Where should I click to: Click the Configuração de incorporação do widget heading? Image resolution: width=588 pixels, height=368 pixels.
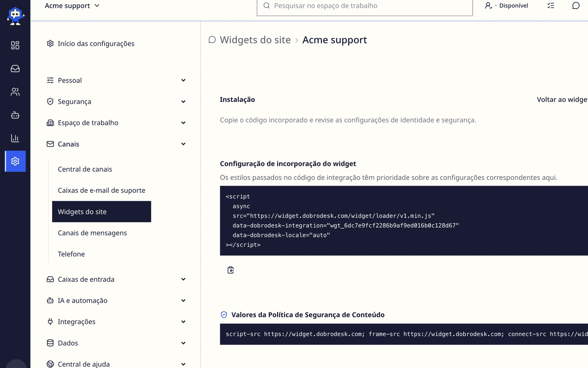(x=288, y=164)
